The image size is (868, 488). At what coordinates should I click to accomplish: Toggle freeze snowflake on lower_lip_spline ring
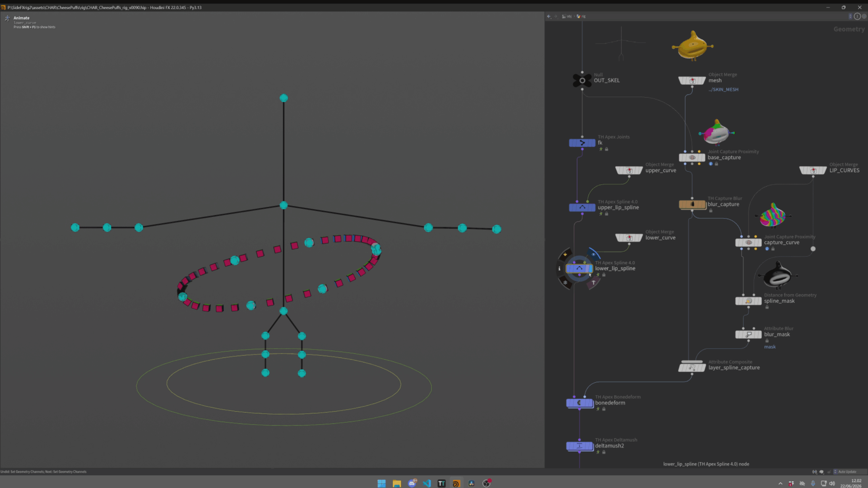click(565, 283)
